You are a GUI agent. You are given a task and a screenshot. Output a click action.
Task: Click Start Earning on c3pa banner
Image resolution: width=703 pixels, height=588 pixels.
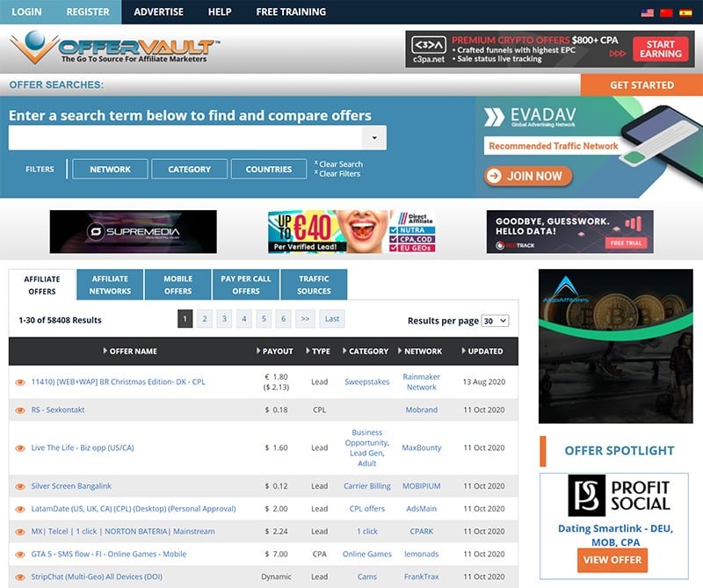[x=661, y=49]
